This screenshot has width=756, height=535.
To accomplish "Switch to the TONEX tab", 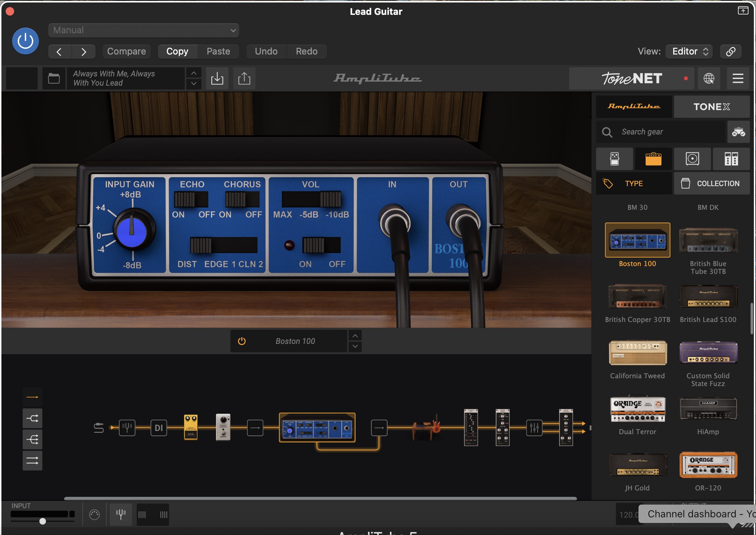I will pyautogui.click(x=711, y=107).
